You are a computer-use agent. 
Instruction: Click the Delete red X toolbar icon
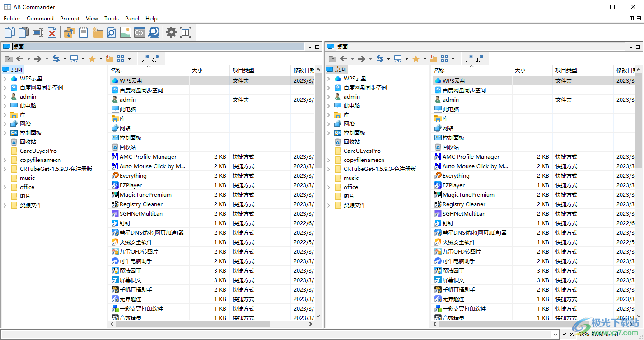[x=52, y=32]
